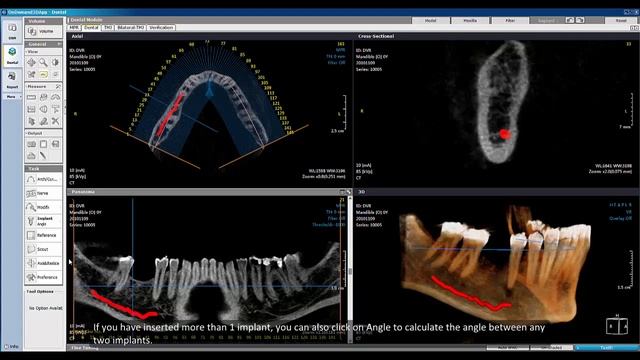Select the brightness/contrast window-level tool
640x360 pixels.
55,62
